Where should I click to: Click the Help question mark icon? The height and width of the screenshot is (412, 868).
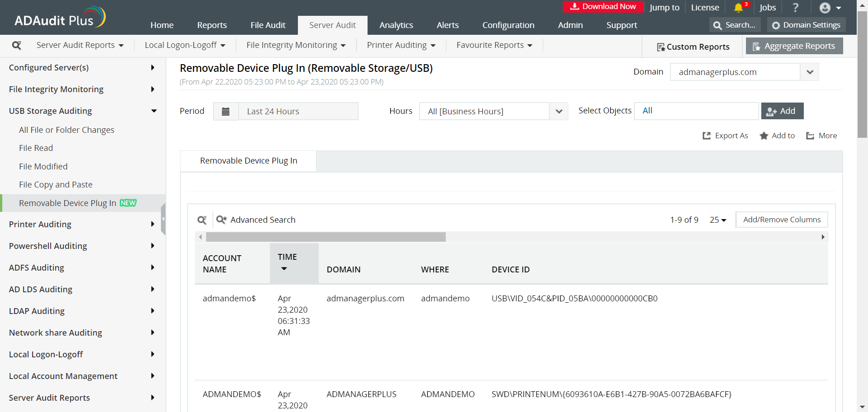796,8
